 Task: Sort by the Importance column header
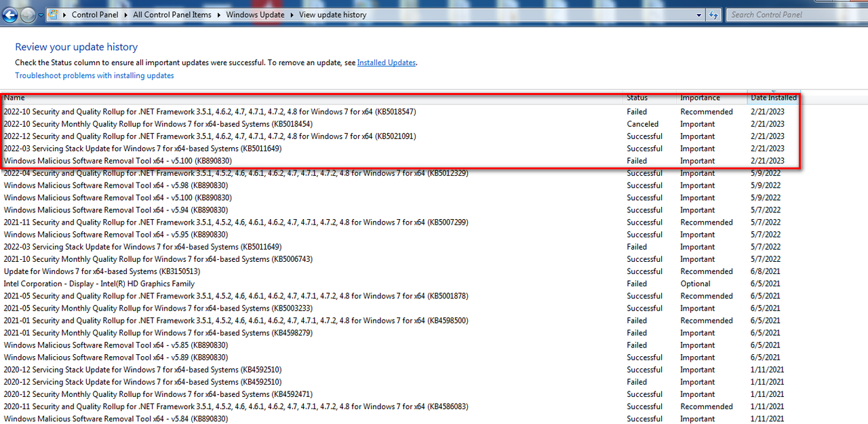tap(712, 98)
